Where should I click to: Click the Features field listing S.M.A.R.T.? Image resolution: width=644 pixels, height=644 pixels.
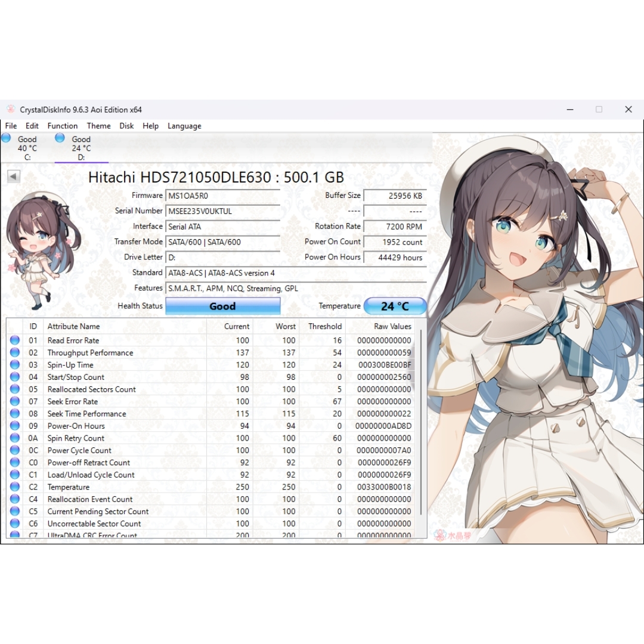point(296,289)
